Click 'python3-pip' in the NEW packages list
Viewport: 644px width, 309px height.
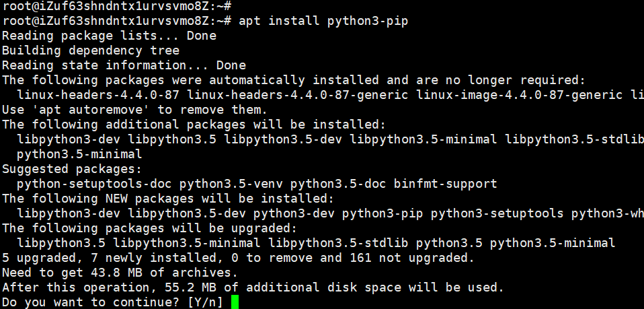383,213
